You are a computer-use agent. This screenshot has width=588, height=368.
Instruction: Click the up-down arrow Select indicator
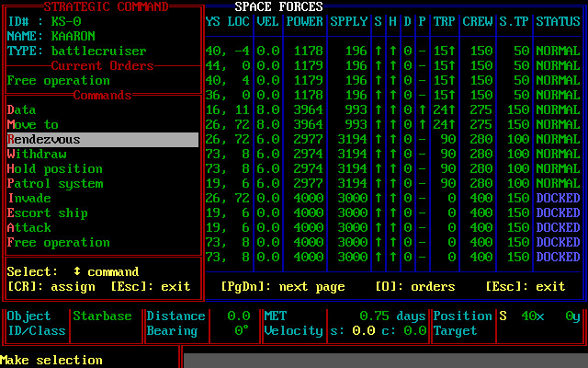click(77, 272)
